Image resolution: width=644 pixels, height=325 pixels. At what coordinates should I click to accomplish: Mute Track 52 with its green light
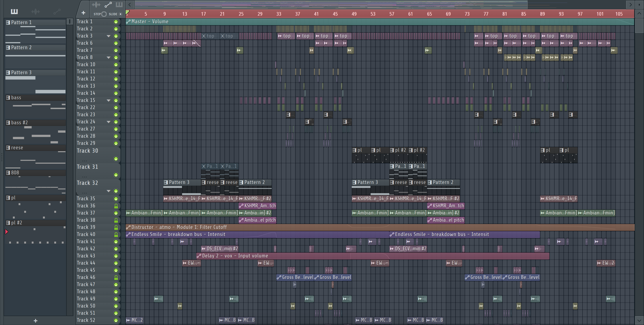click(116, 320)
